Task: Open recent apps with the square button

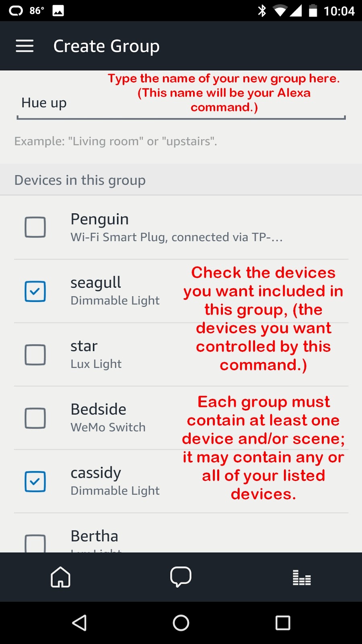Action: tap(282, 622)
